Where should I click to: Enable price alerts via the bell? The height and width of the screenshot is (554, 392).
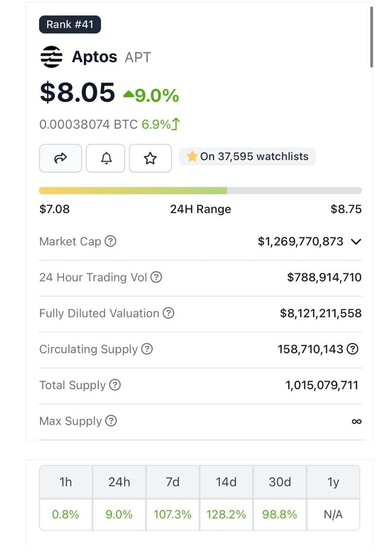[x=105, y=158]
